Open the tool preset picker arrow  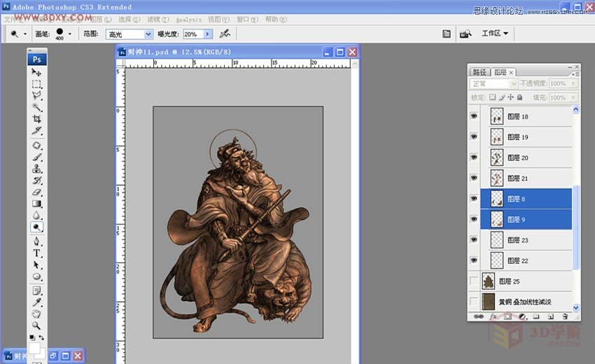coord(25,34)
